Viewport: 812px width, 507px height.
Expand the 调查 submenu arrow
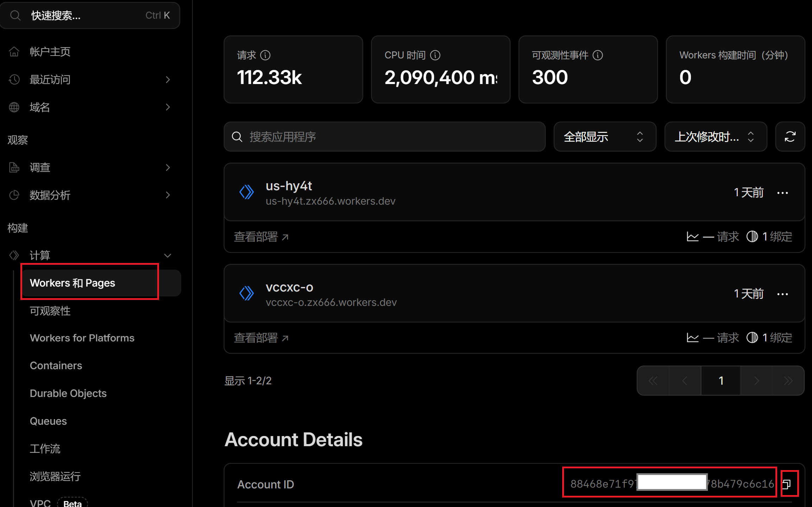coord(168,167)
